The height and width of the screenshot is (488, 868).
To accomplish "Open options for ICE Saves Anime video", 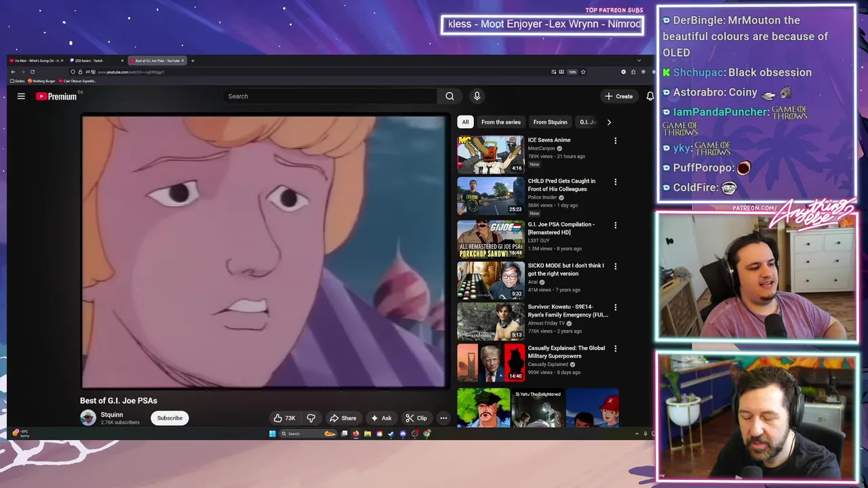I will (x=615, y=141).
